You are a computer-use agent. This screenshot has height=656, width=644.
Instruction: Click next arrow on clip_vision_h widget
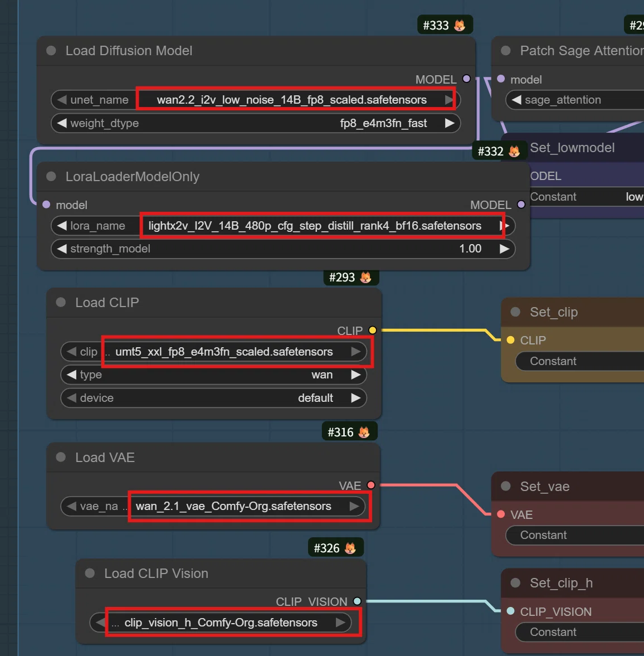click(x=340, y=623)
